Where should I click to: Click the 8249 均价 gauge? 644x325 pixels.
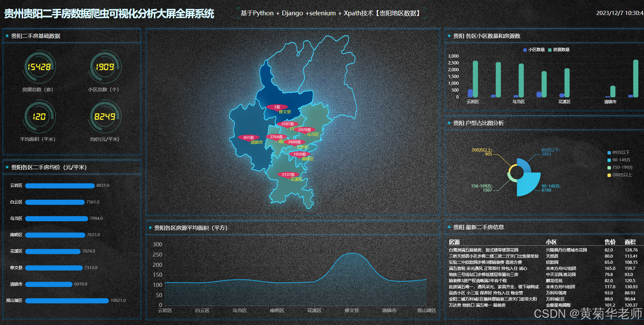point(105,117)
